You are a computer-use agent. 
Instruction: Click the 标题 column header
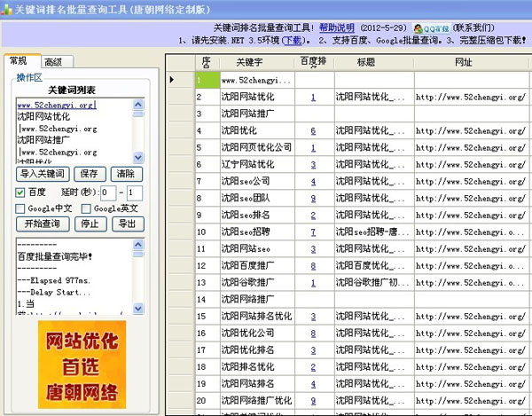click(374, 62)
